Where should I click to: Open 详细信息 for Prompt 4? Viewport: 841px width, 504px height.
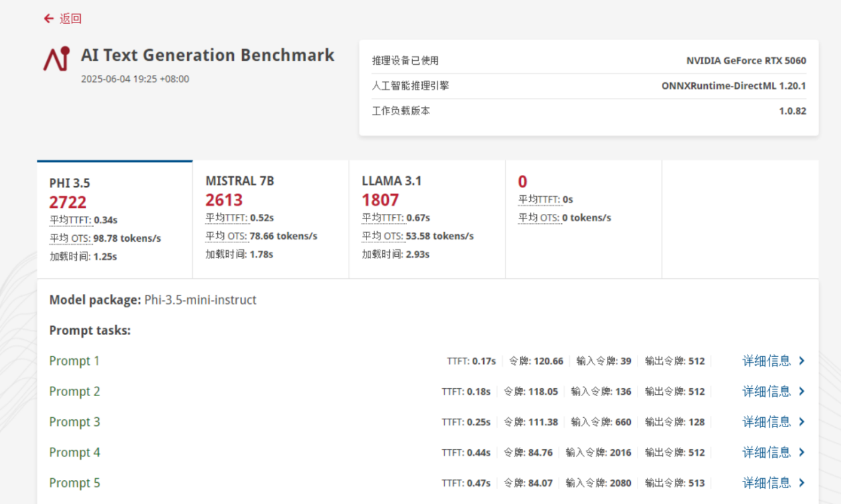(x=767, y=452)
